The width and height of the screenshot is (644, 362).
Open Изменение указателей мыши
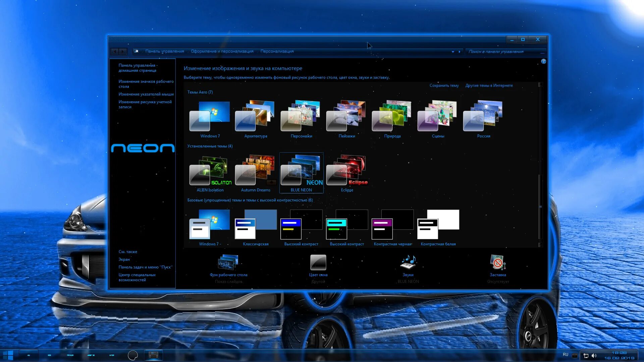coord(146,94)
